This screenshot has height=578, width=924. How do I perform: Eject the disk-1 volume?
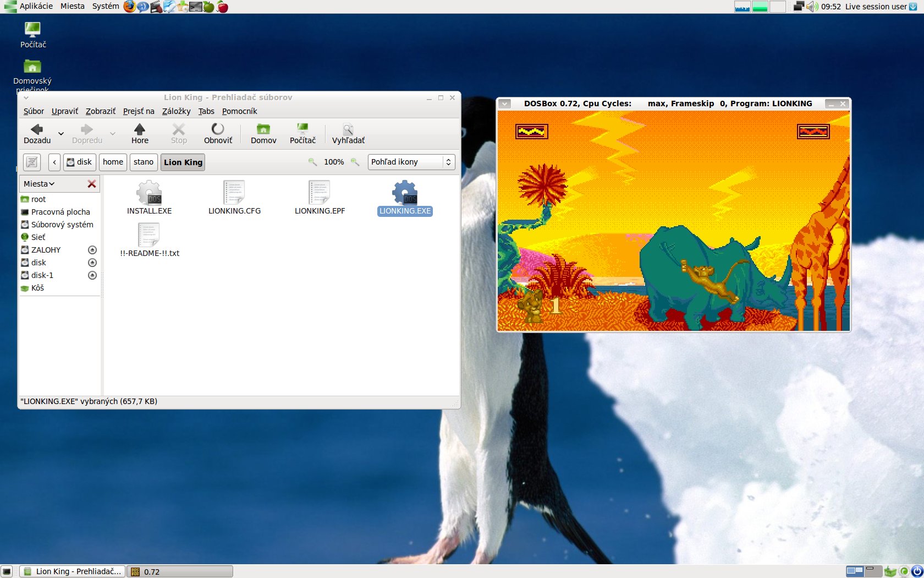coord(92,275)
